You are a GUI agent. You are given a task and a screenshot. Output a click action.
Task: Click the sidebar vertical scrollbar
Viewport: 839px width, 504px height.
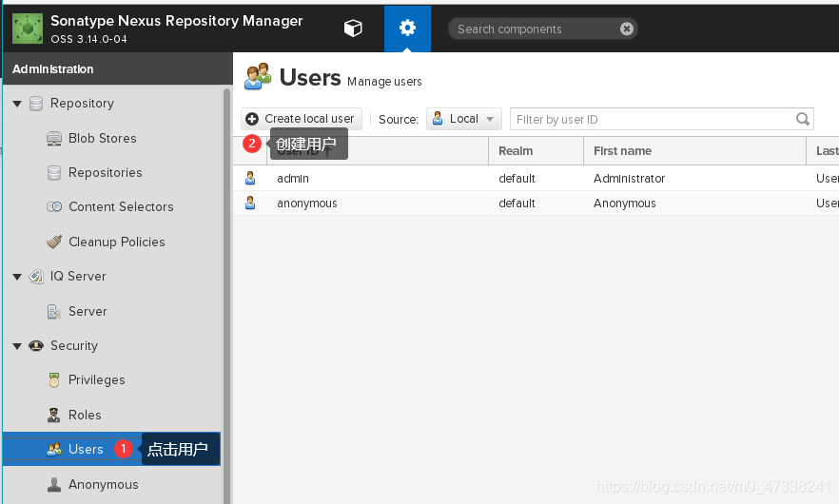click(x=226, y=294)
